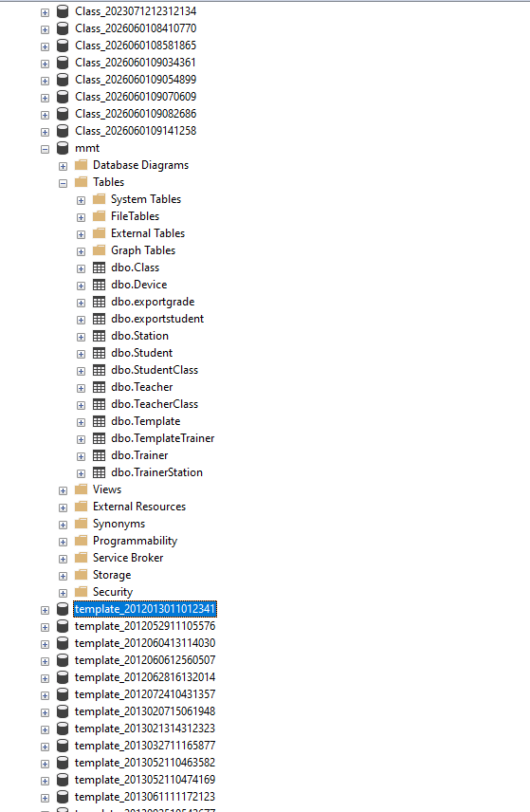Expand the dbo.StudentClass table node
530x812 pixels.
click(x=82, y=371)
